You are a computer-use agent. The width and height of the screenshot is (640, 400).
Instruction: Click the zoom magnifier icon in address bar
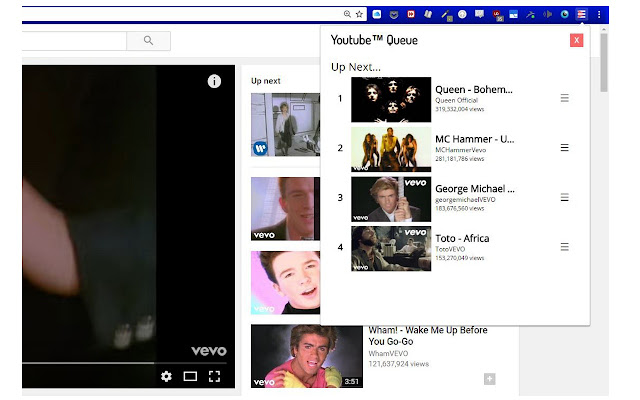[x=347, y=14]
